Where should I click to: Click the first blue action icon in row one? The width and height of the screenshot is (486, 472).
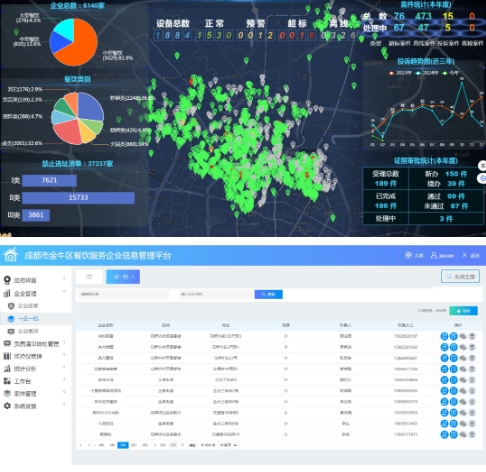444,336
